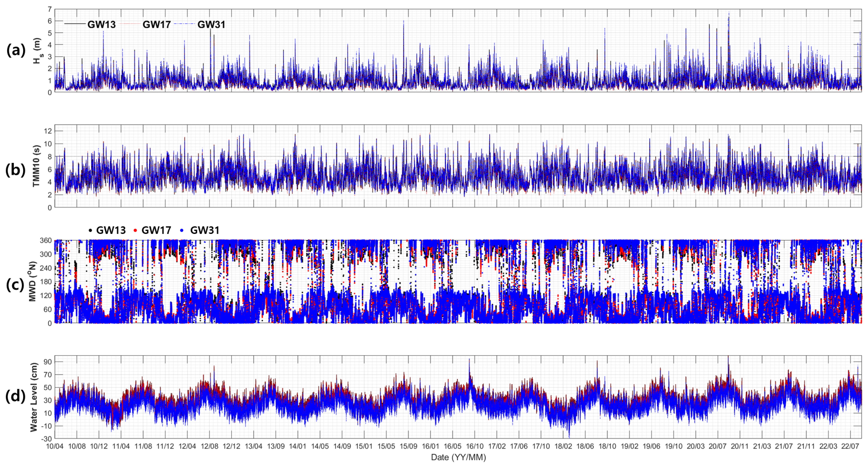
Task: Select the panel label (d)
Action: tap(15, 396)
